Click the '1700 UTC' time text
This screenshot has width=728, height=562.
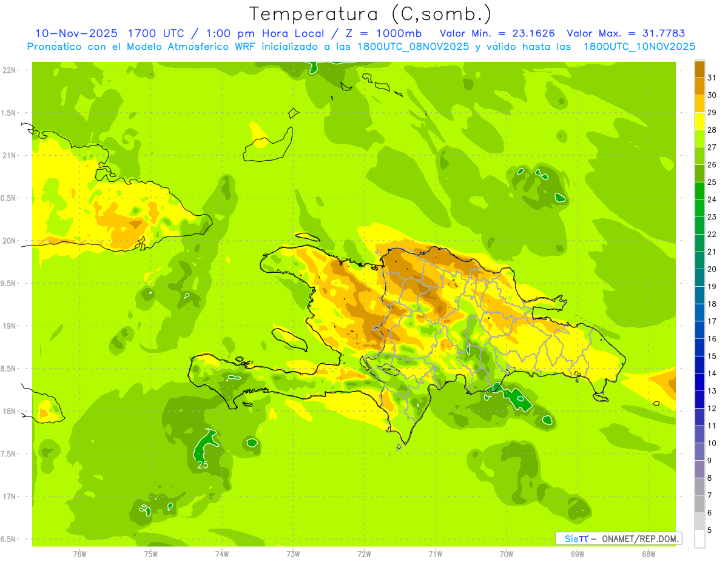point(157,33)
